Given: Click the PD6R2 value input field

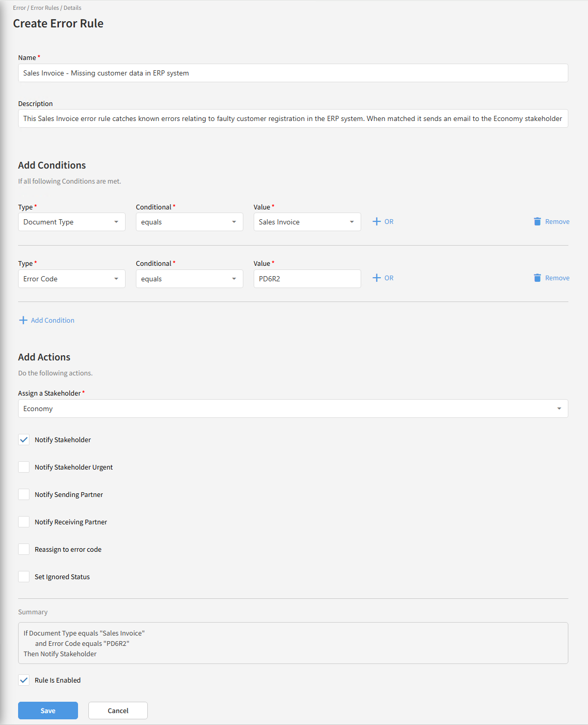Looking at the screenshot, I should [x=307, y=279].
